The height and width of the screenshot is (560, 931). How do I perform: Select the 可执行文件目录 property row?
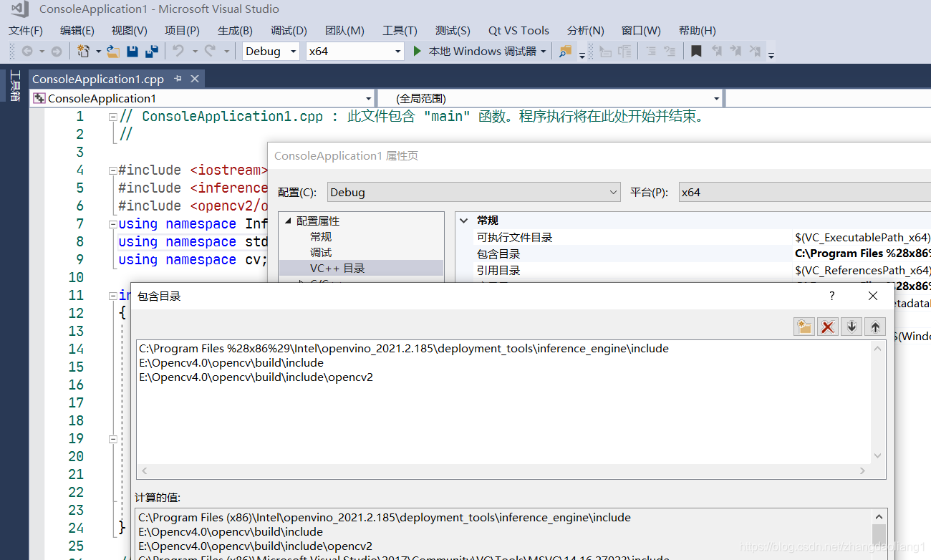693,237
